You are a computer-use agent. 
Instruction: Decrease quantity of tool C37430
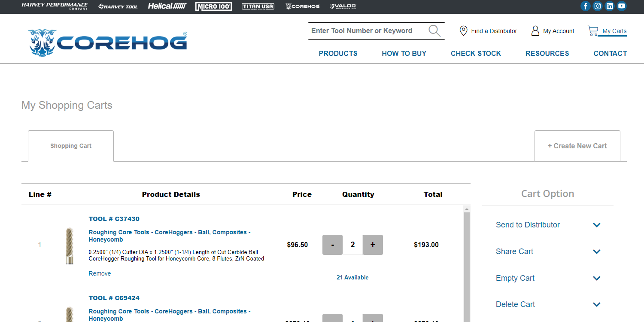tap(332, 245)
